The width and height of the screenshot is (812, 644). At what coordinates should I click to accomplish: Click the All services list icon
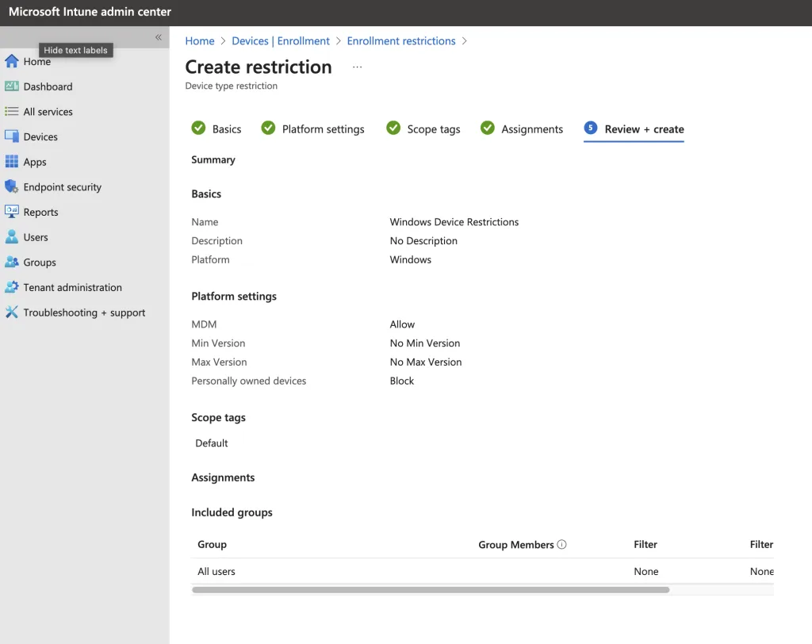(11, 112)
